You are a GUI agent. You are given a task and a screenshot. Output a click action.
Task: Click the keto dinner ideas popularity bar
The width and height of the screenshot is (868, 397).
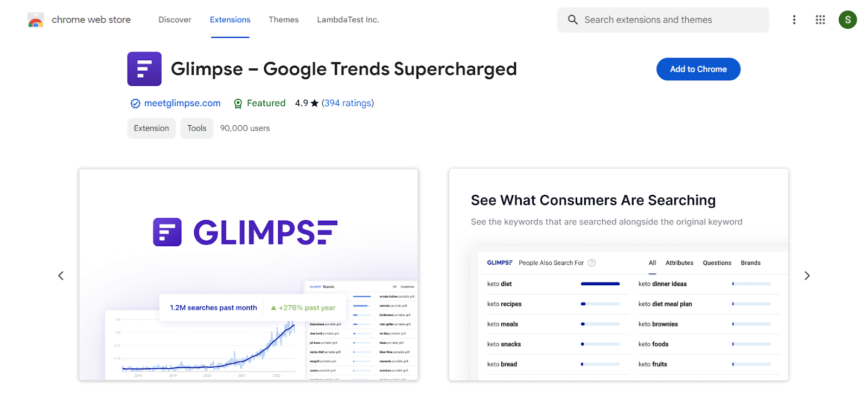coord(751,284)
